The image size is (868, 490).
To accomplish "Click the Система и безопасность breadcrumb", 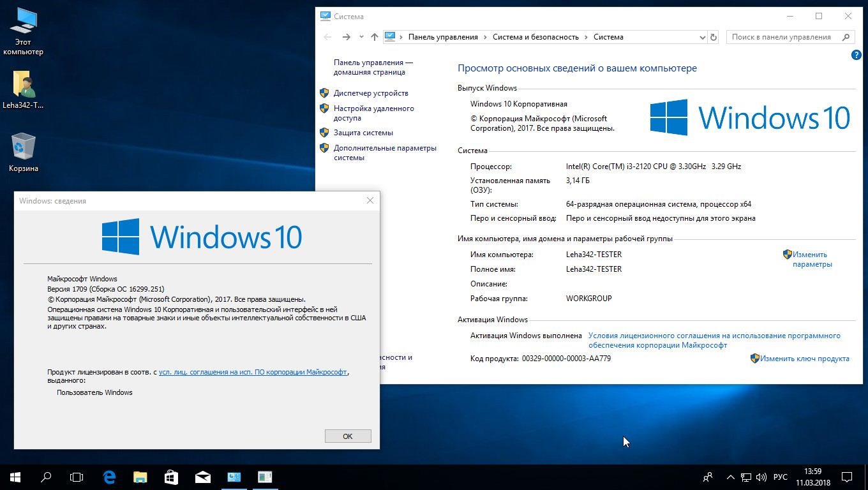I will 535,37.
